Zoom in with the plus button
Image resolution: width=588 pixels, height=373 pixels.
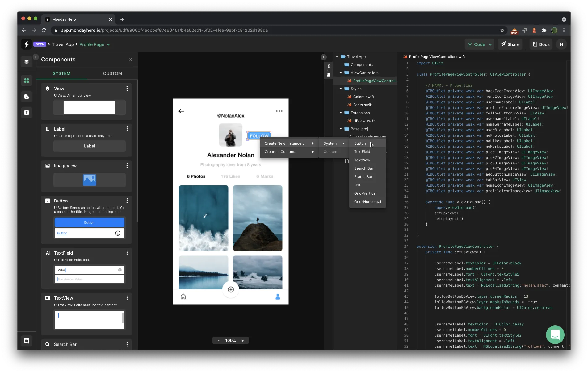(243, 341)
